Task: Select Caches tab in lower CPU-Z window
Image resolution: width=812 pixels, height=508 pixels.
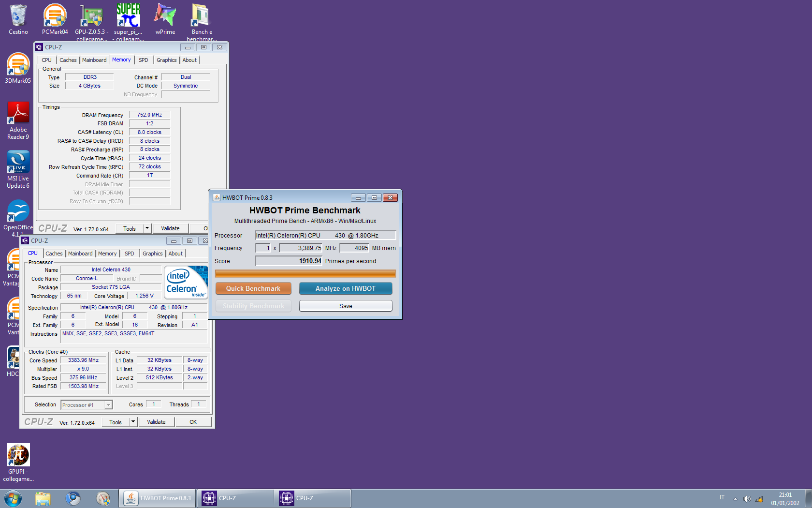Action: pos(54,254)
